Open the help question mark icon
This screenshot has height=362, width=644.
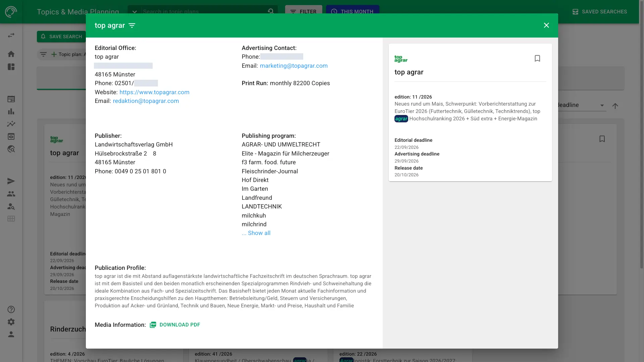click(x=11, y=309)
